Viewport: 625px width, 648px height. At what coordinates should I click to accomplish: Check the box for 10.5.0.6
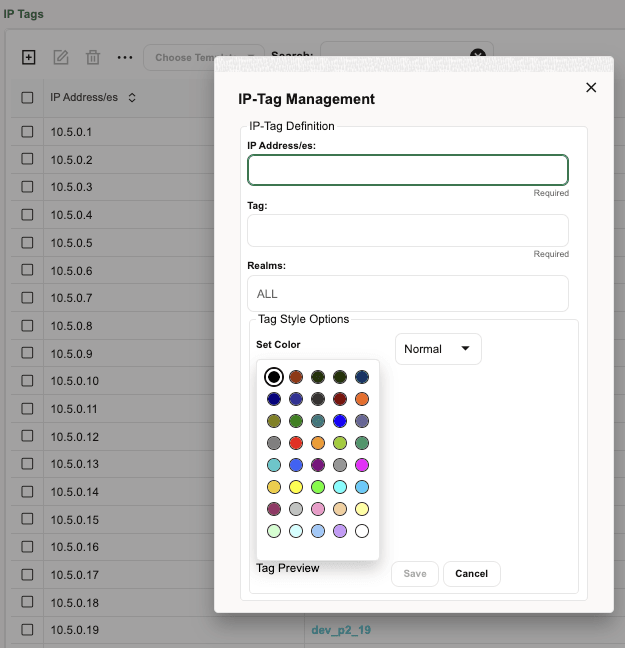coord(27,270)
